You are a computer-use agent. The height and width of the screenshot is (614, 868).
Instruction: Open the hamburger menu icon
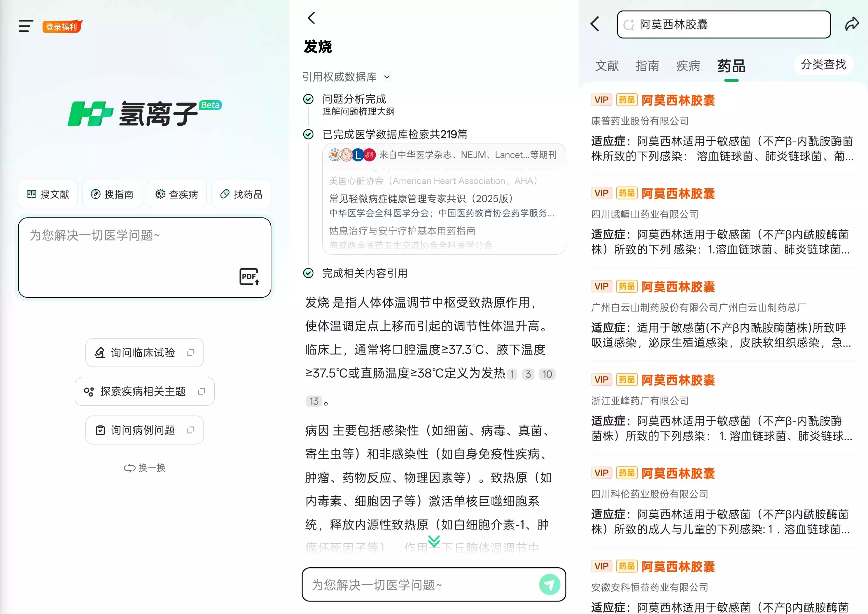click(26, 26)
